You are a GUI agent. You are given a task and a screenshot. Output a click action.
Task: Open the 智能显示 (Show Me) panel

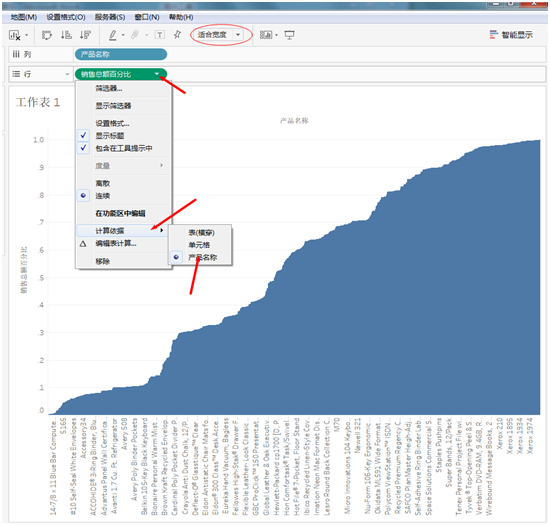click(512, 34)
